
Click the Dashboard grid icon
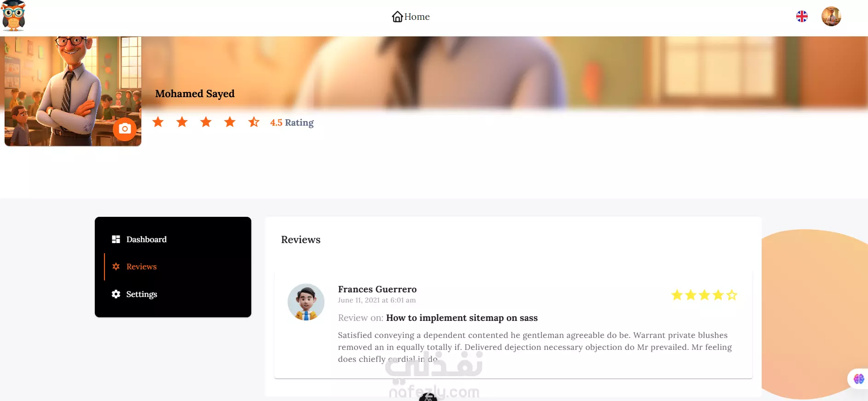click(x=116, y=239)
